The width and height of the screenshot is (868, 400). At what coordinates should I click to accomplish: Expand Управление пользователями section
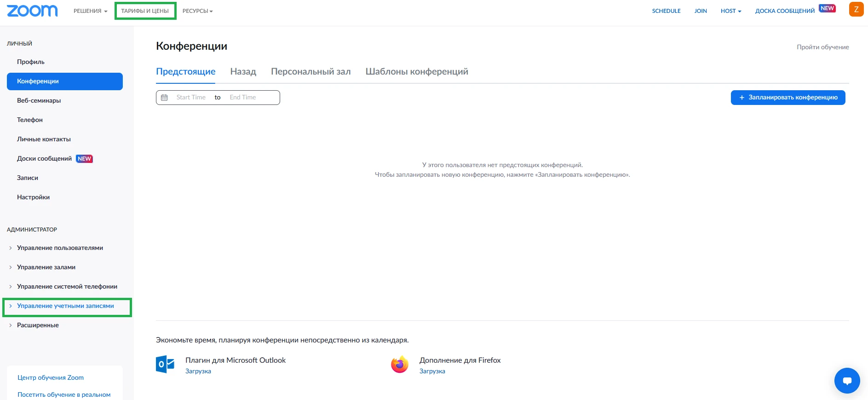point(60,248)
